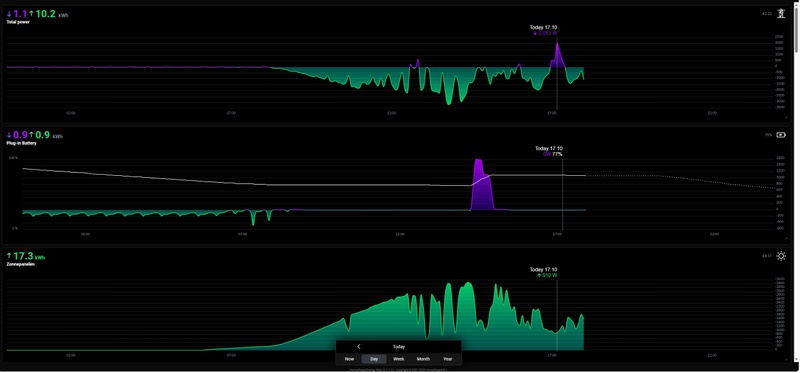Click the 22:00 tick on Zonnepanelen chart
Screen dimensions: 800x373
[712, 355]
